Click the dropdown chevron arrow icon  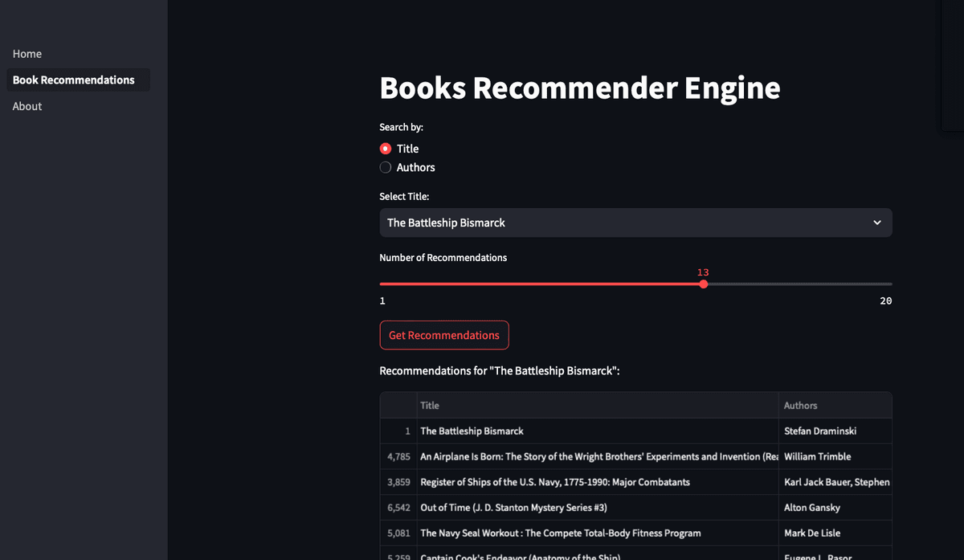tap(877, 223)
